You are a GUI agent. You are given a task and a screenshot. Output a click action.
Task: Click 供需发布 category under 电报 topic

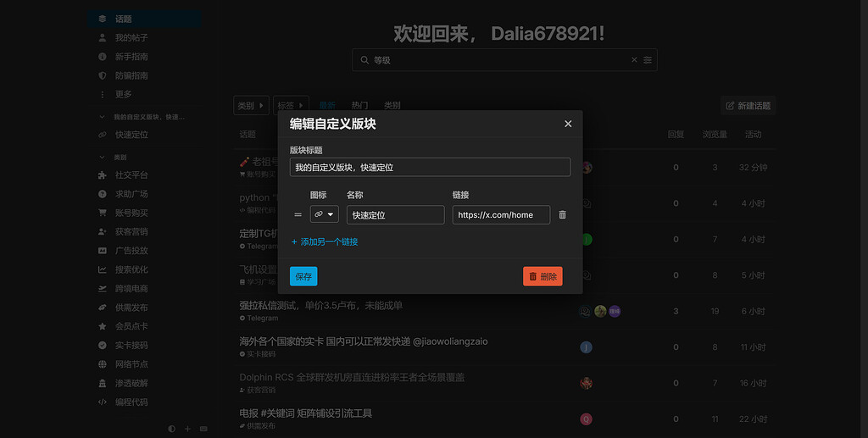[258, 426]
